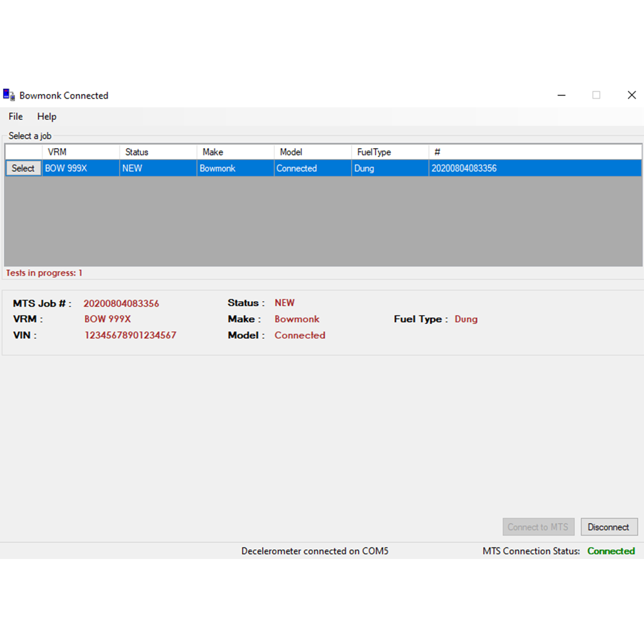The width and height of the screenshot is (644, 644).
Task: Minimize the Bowmonk Connected window
Action: (x=562, y=95)
